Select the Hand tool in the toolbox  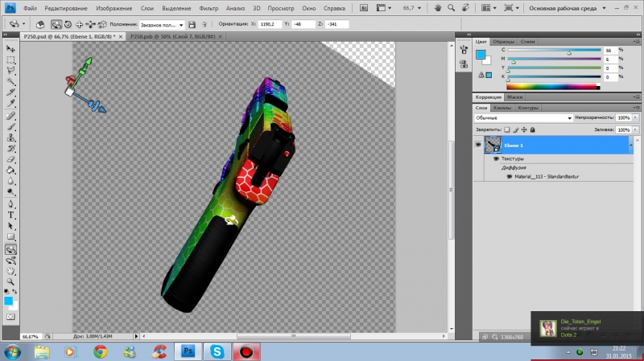point(10,271)
